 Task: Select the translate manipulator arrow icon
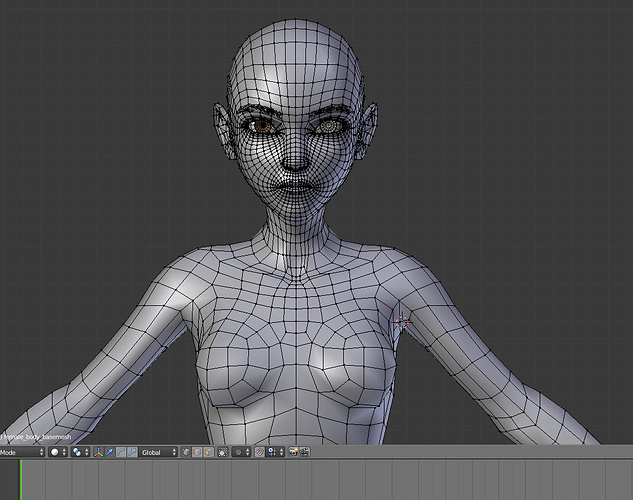click(110, 452)
